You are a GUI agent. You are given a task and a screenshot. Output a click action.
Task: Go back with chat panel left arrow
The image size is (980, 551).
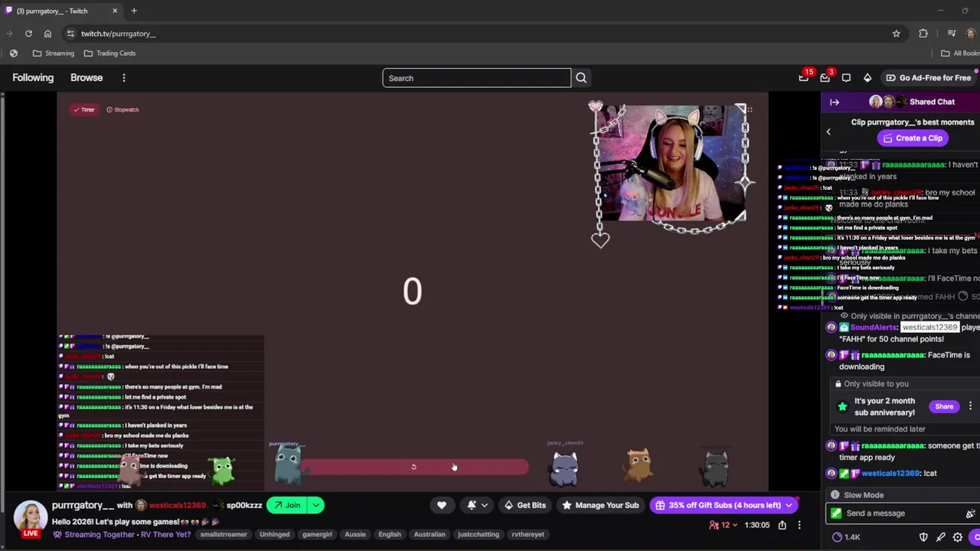(x=828, y=132)
